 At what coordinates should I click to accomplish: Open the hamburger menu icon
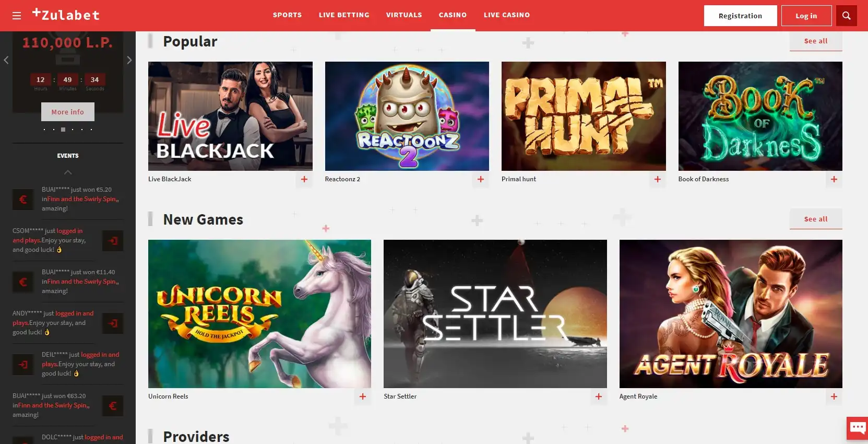coord(17,16)
